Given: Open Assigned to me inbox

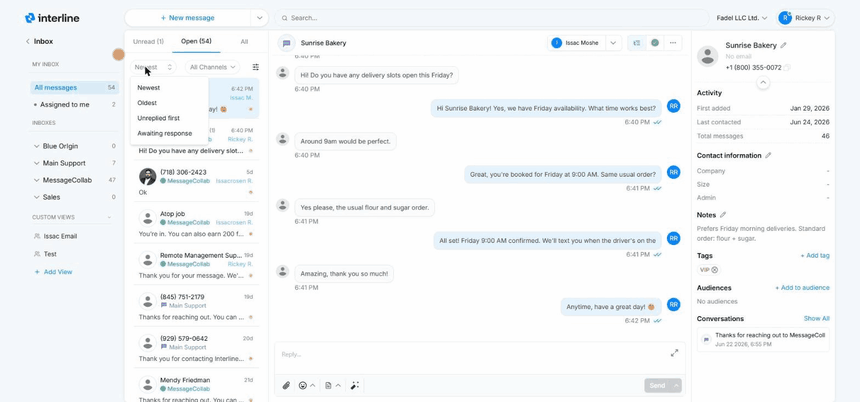Looking at the screenshot, I should (x=75, y=105).
